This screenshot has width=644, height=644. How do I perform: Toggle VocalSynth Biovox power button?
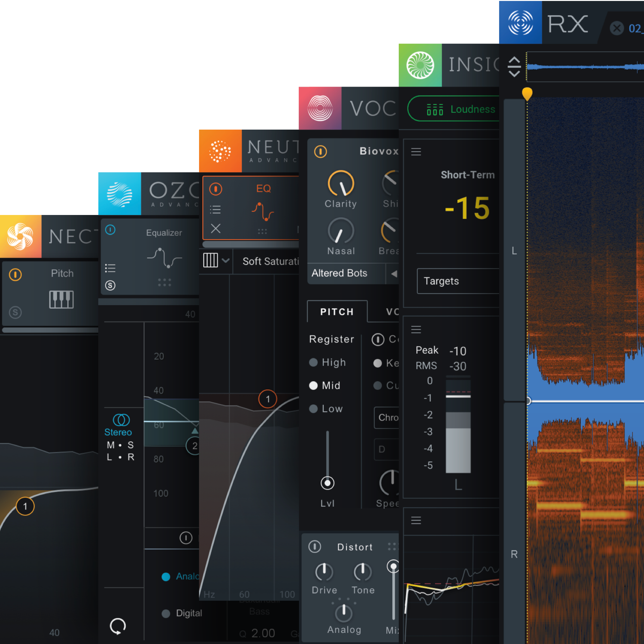coord(320,152)
